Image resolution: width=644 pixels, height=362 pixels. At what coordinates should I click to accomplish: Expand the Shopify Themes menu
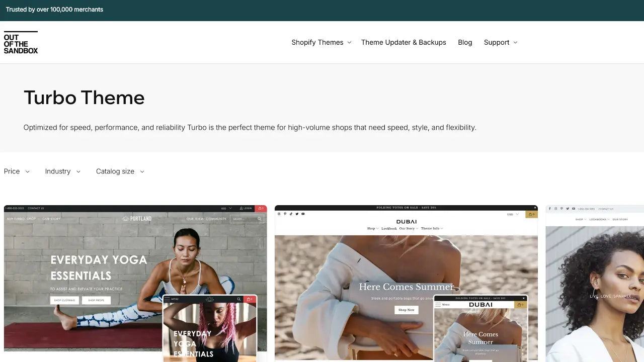[x=321, y=42]
